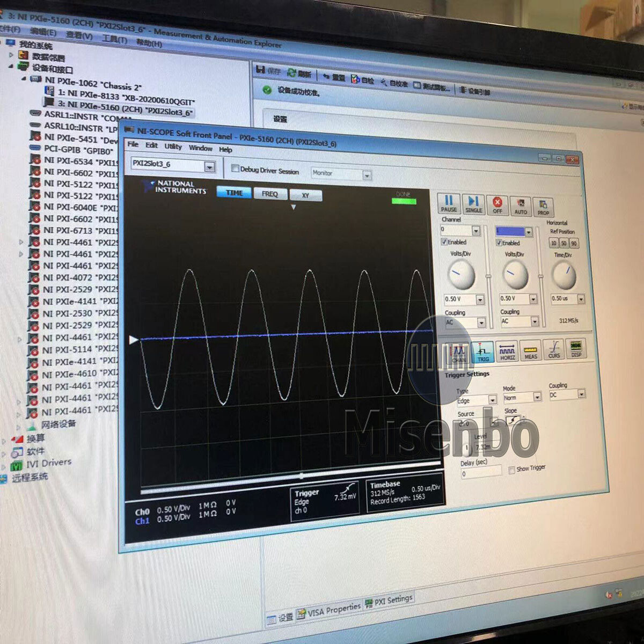
Task: Open the HORIZ horizontal settings
Action: click(507, 350)
